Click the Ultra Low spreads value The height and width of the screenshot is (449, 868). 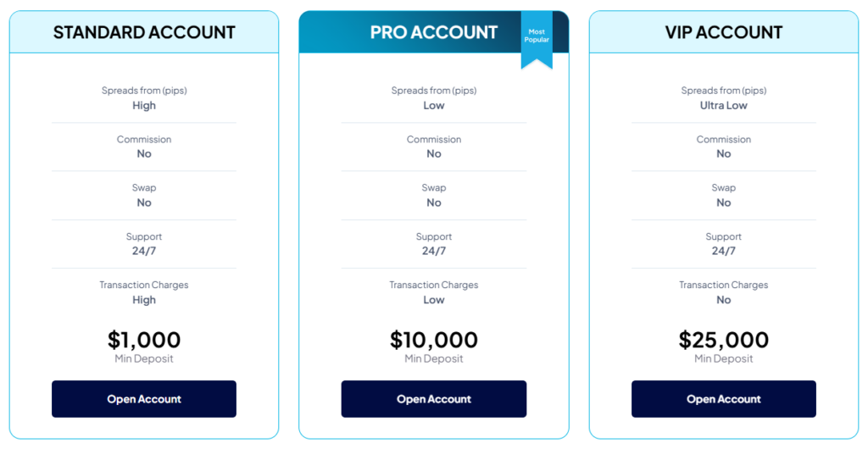tap(724, 105)
